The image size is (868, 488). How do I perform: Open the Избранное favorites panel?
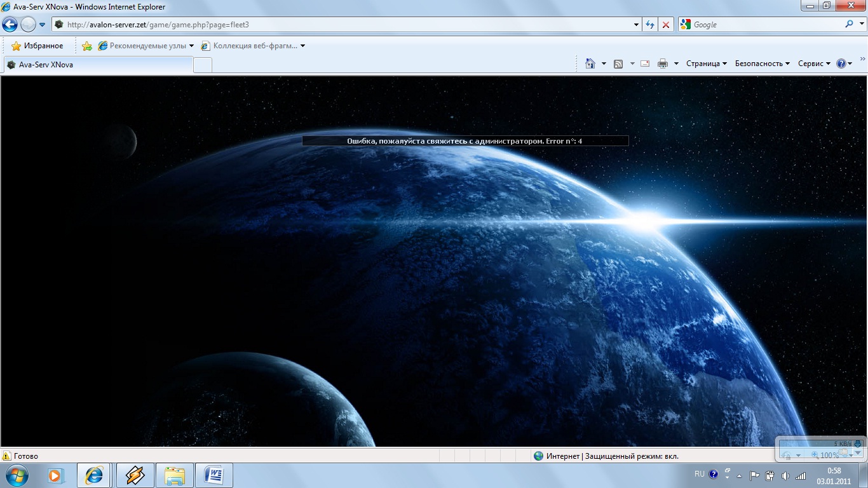37,46
